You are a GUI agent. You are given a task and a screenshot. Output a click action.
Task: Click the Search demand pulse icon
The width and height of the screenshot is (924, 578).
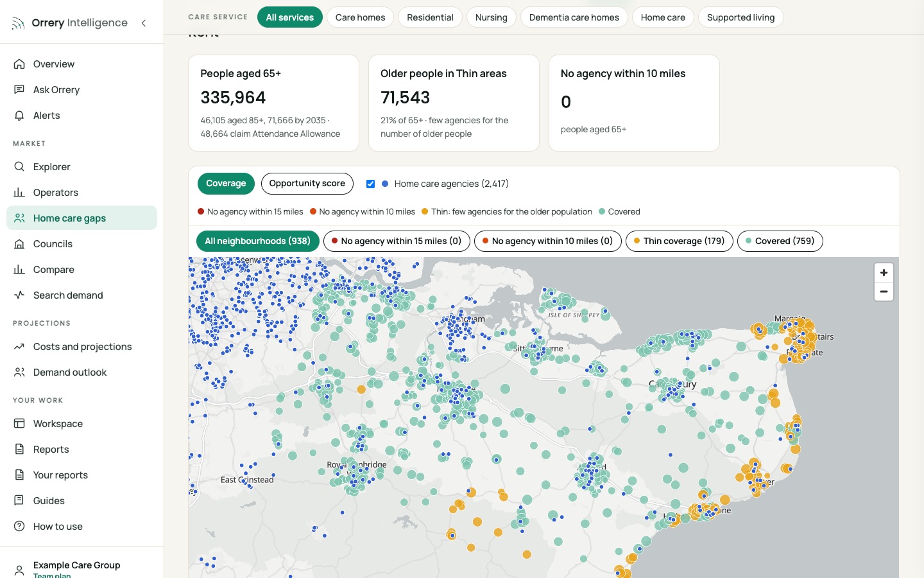click(x=19, y=295)
